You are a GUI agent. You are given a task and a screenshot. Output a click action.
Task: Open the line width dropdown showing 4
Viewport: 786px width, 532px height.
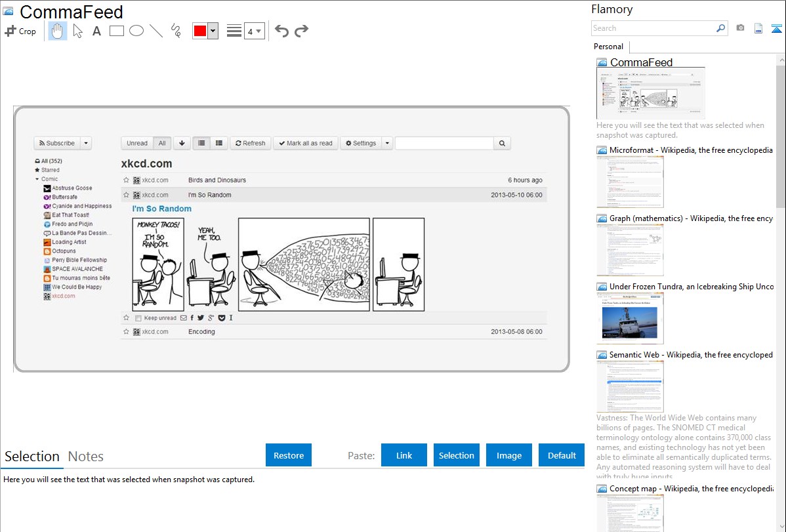click(x=255, y=31)
